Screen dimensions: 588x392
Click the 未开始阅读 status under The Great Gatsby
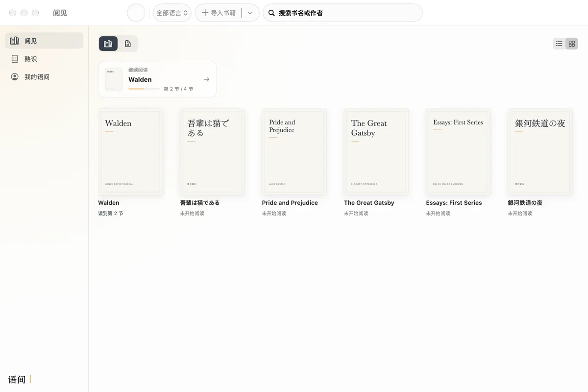(x=356, y=214)
